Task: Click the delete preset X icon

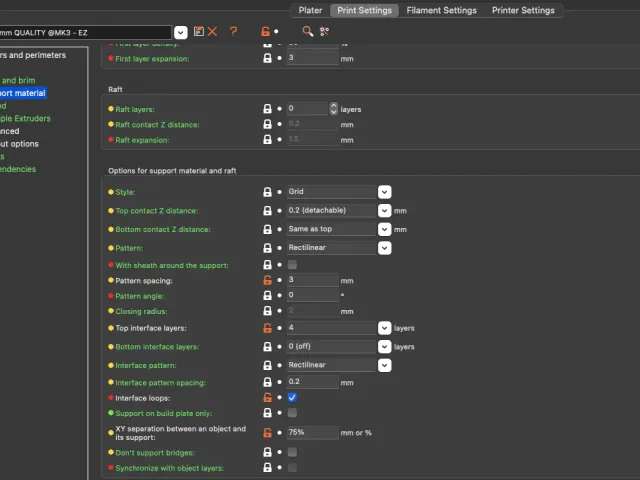Action: pos(212,31)
